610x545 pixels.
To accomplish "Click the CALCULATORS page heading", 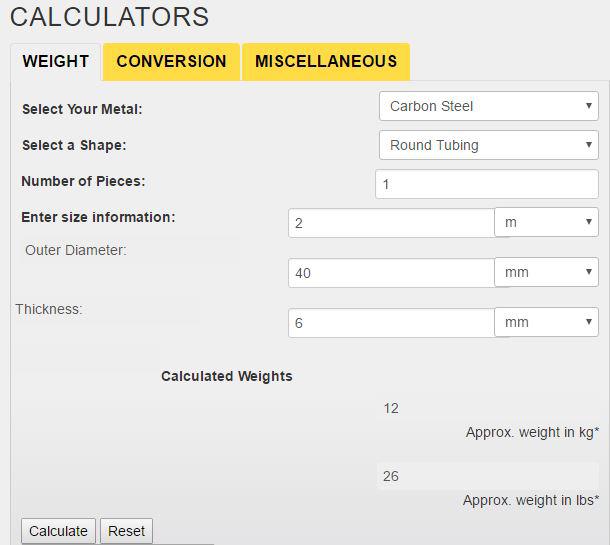I will (110, 17).
